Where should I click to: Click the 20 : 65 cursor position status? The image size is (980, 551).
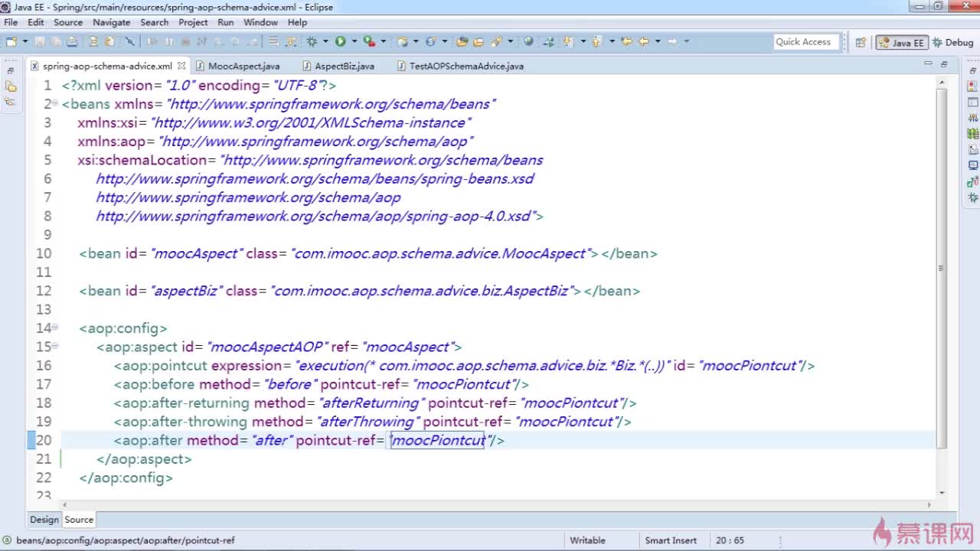730,540
